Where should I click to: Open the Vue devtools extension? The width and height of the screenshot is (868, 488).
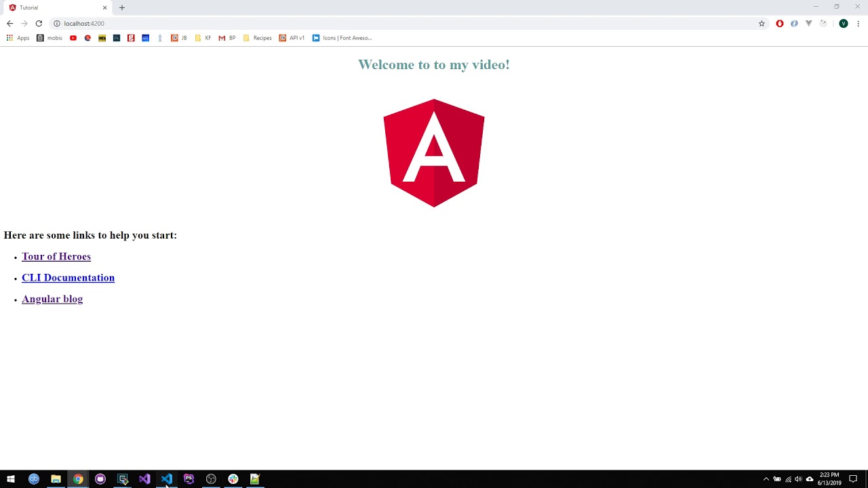(x=808, y=24)
